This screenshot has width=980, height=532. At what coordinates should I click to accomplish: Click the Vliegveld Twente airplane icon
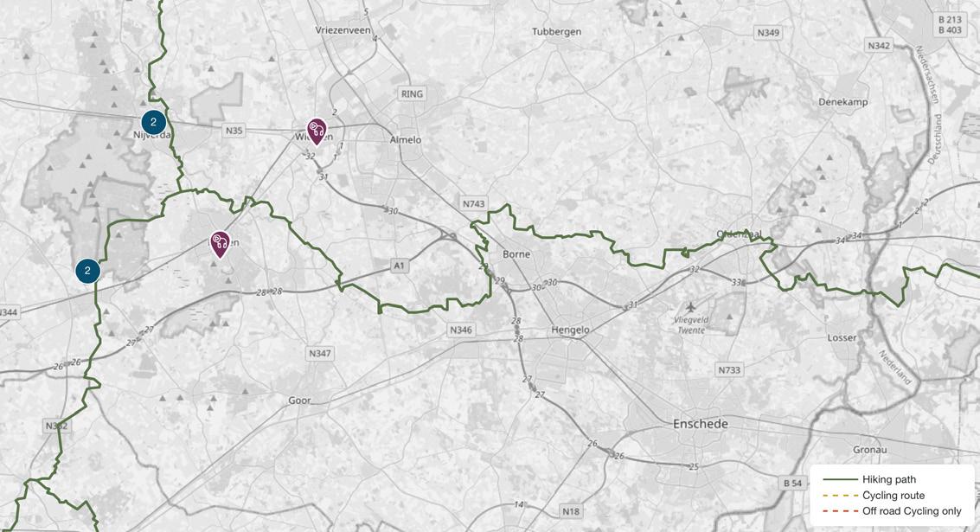[x=690, y=307]
